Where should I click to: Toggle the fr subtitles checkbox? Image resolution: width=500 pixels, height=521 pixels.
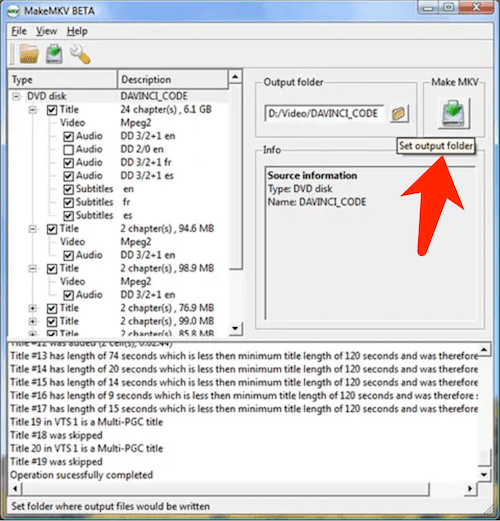pyautogui.click(x=68, y=202)
